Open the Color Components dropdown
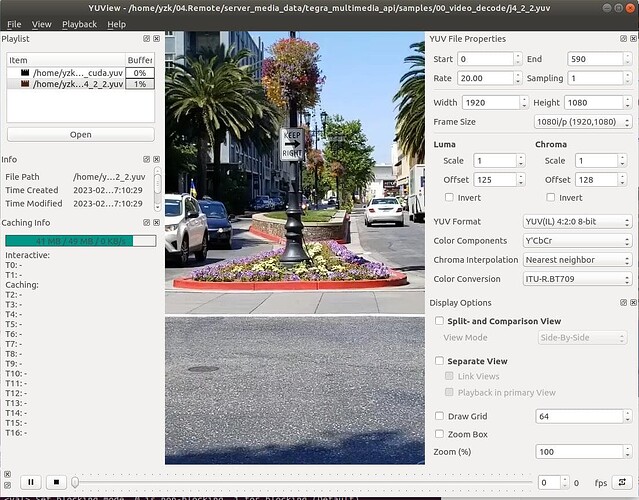 [577, 241]
